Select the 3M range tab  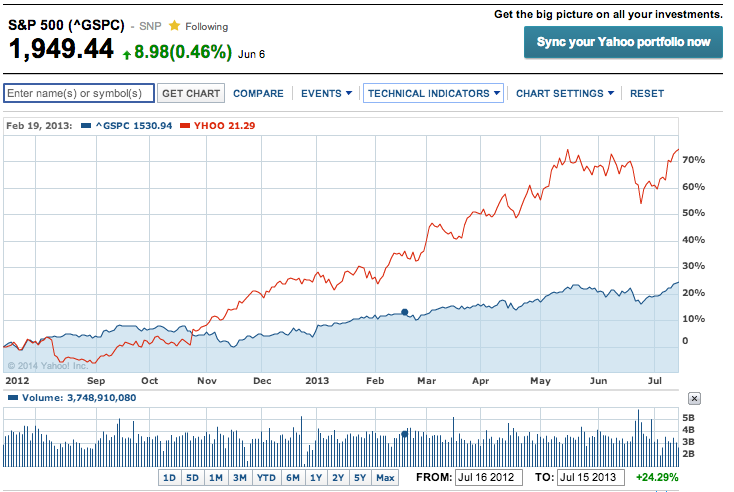(x=240, y=478)
